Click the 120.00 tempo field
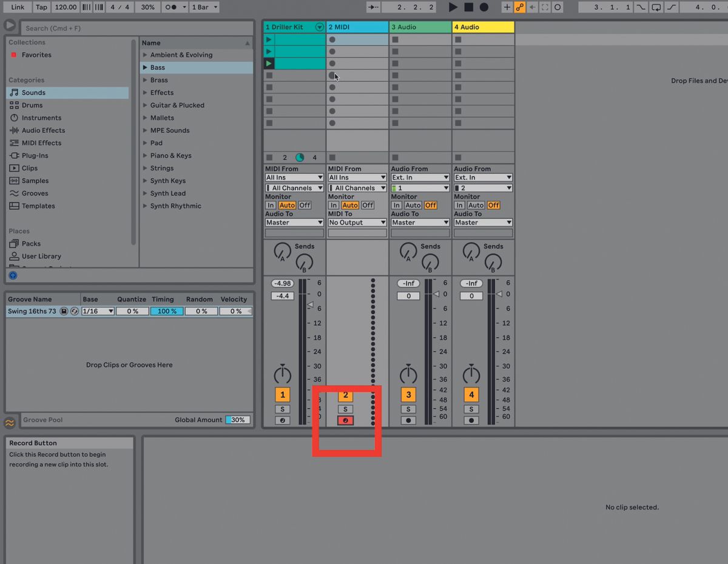The width and height of the screenshot is (728, 564). tap(65, 7)
